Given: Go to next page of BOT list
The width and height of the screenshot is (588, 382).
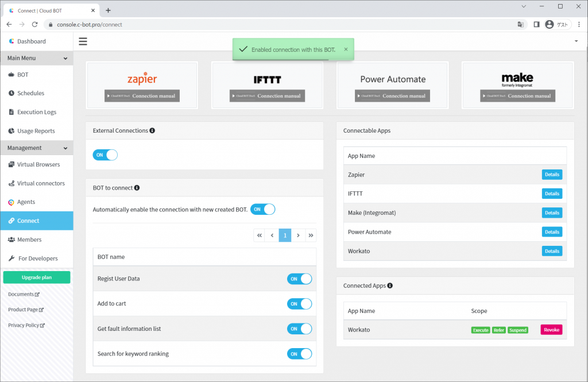Looking at the screenshot, I should (298, 236).
